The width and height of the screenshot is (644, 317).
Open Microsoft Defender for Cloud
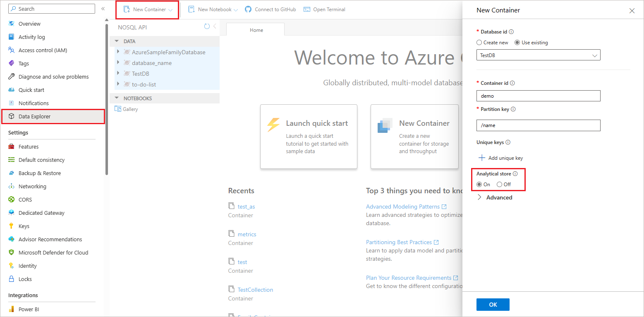click(53, 252)
